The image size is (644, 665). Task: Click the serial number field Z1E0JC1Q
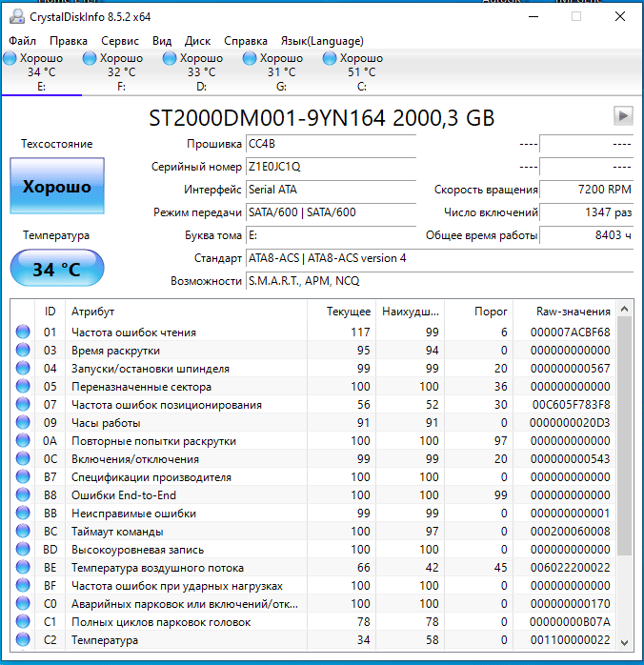331,166
